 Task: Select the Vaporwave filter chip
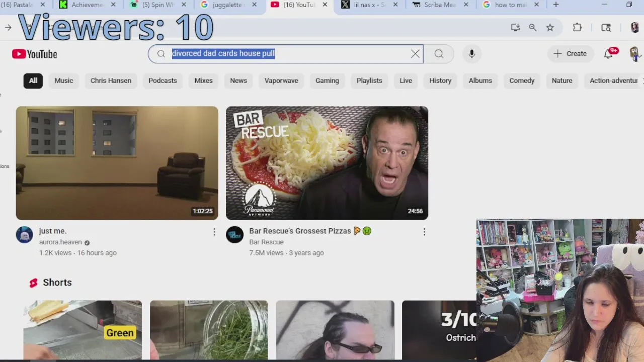pyautogui.click(x=281, y=80)
